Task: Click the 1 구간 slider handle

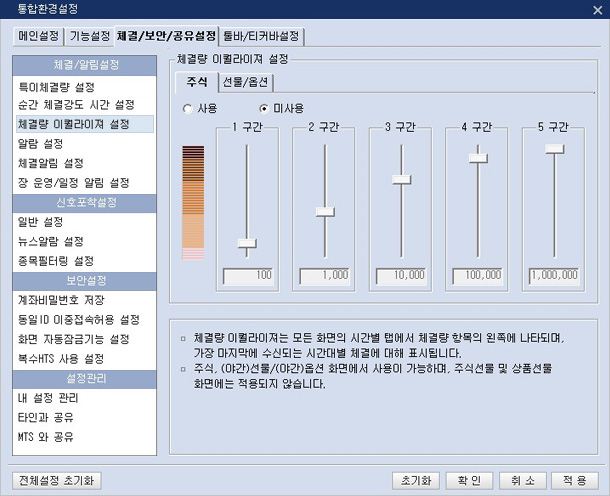Action: [x=246, y=242]
